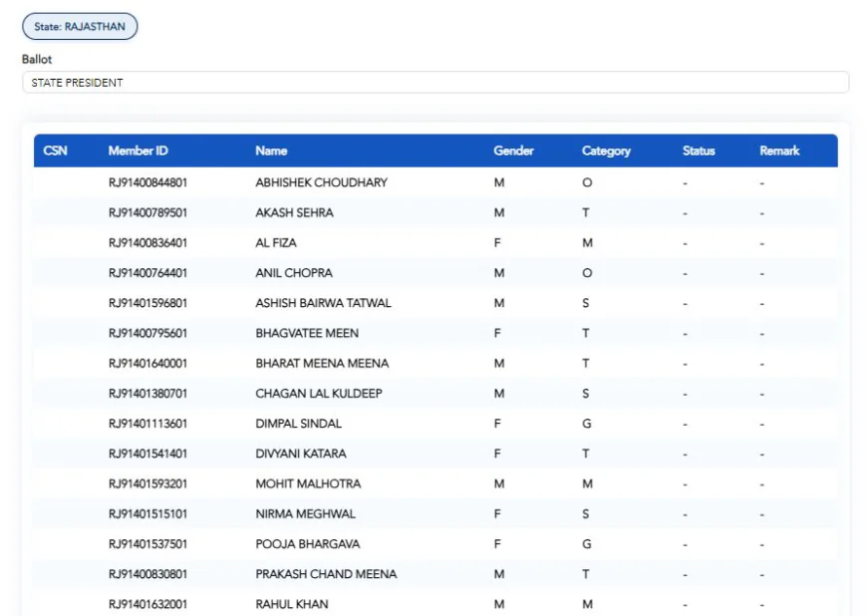Click member ID RJ91400789501
The image size is (867, 616).
(x=147, y=212)
